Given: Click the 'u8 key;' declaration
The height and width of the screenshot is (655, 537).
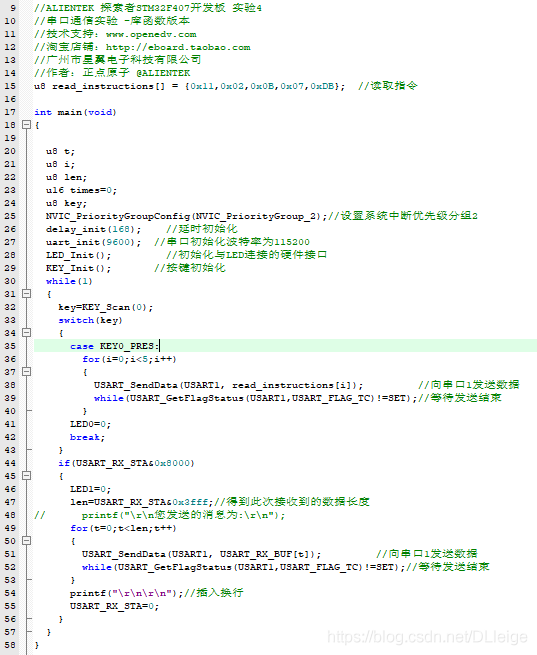Looking at the screenshot, I should tap(66, 203).
